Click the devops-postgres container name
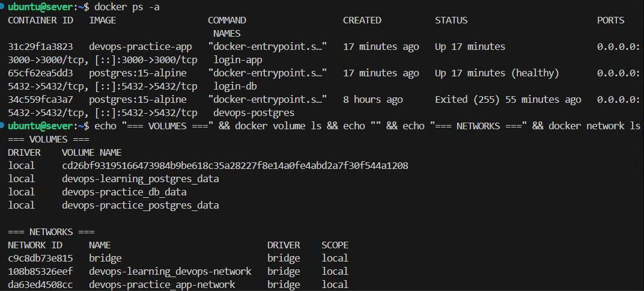The width and height of the screenshot is (644, 291). 254,112
